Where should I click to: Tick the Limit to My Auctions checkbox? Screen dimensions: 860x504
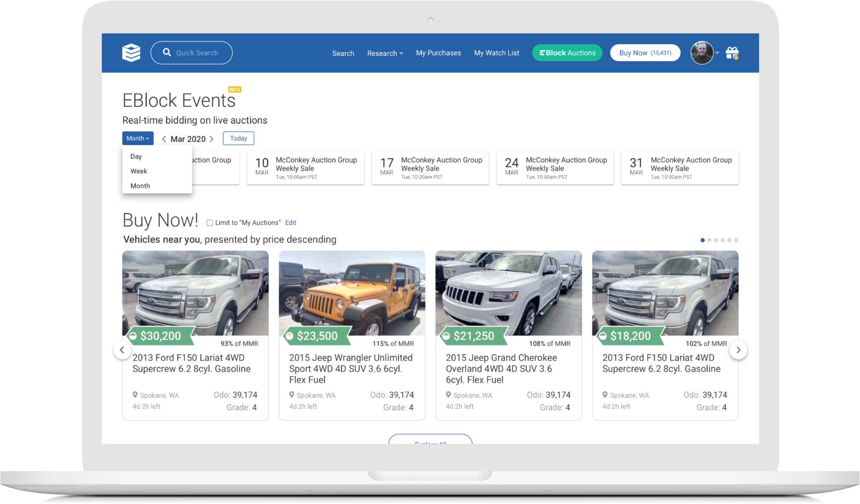click(209, 223)
